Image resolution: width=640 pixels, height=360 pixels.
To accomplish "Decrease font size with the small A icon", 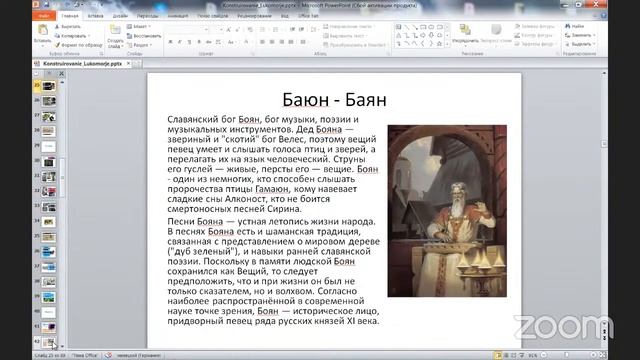I will [237, 29].
